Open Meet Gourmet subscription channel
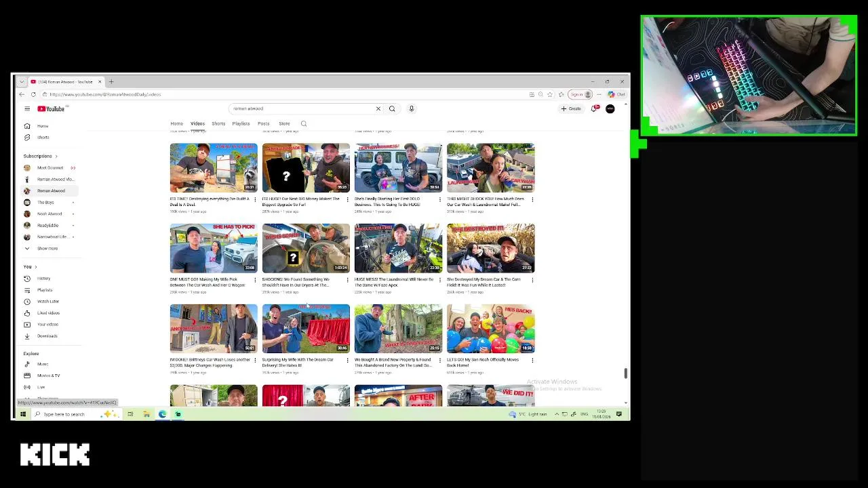 coord(50,168)
